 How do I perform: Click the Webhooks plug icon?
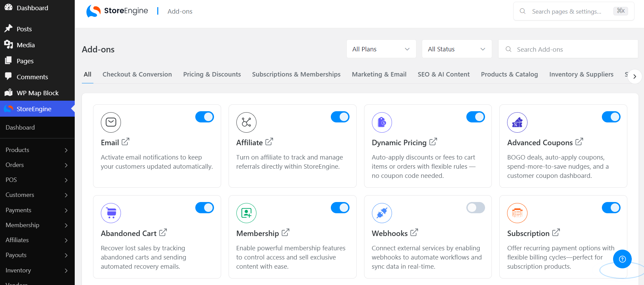[382, 213]
